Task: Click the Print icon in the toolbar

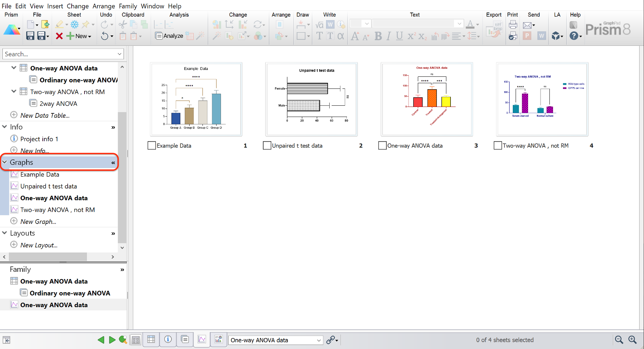Action: pos(513,25)
